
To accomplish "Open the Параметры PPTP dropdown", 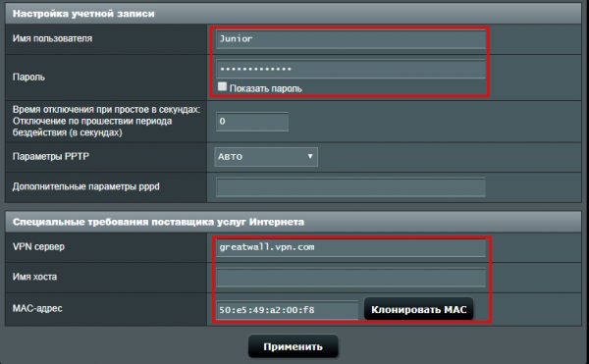I will 266,157.
